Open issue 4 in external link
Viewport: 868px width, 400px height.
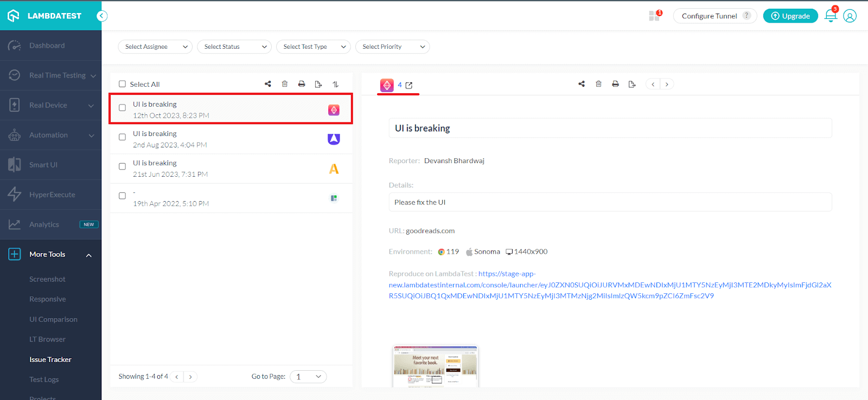(x=409, y=85)
